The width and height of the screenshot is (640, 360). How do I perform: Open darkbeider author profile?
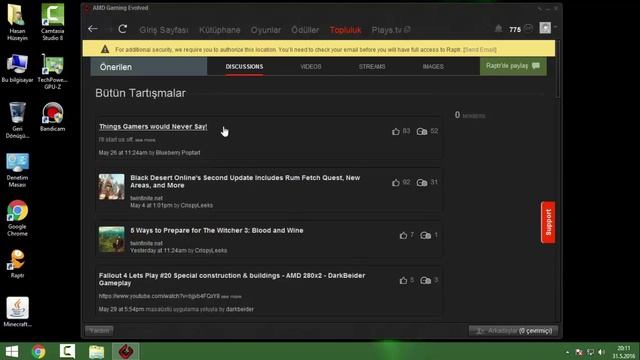click(240, 309)
